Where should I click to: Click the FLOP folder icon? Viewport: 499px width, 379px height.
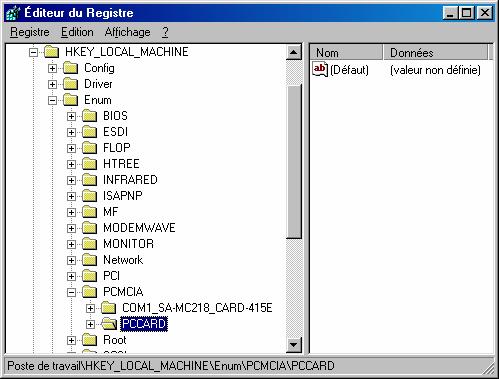(90, 148)
